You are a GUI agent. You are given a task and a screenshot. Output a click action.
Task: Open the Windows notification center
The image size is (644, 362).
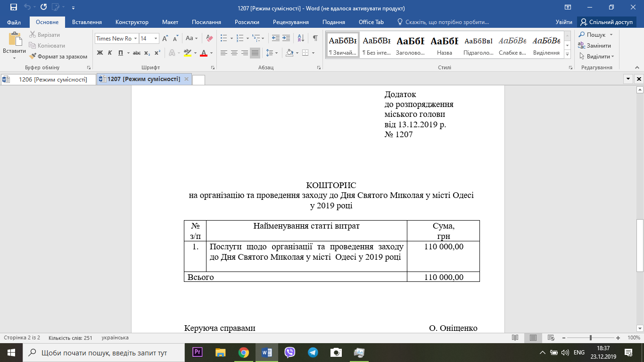628,353
